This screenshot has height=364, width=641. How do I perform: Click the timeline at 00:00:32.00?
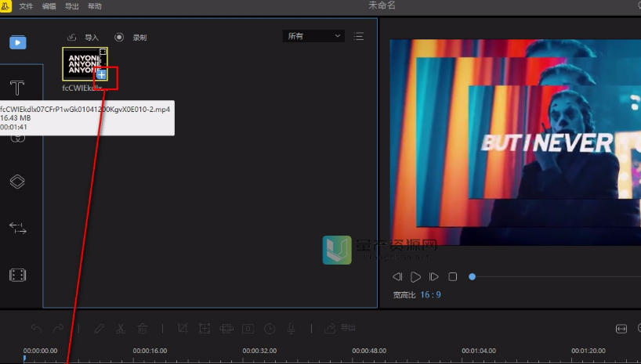click(x=259, y=351)
